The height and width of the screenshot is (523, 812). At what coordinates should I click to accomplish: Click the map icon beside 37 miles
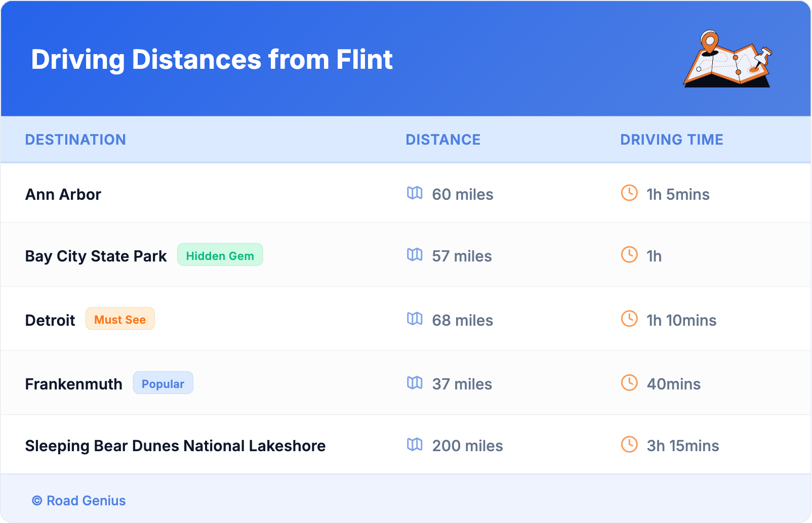pyautogui.click(x=415, y=383)
